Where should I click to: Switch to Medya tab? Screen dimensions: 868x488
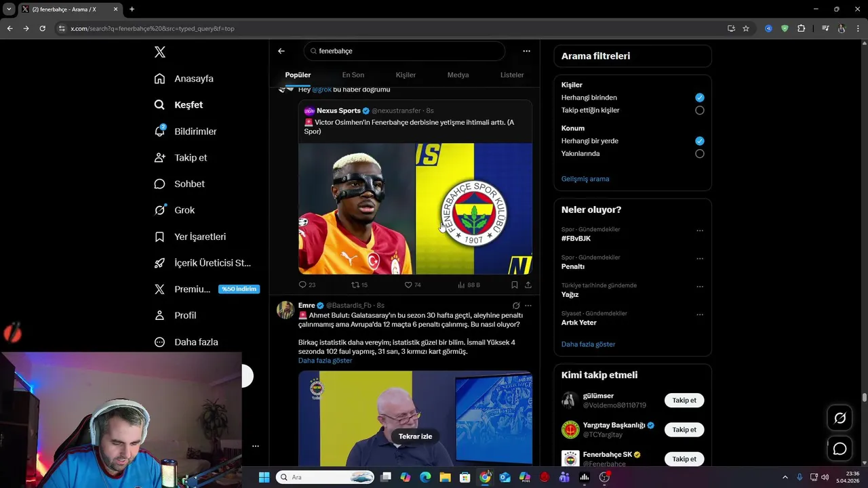click(x=458, y=75)
